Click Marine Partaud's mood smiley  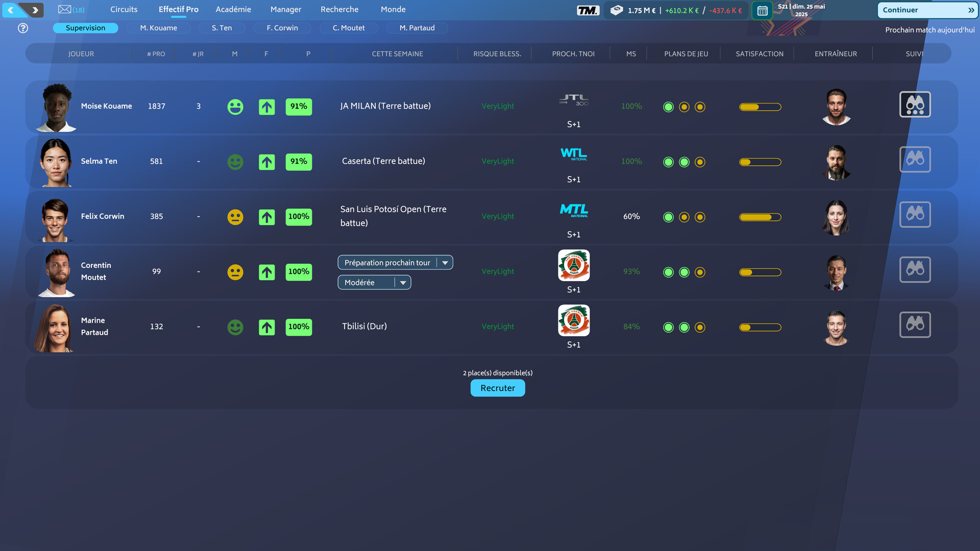(235, 328)
